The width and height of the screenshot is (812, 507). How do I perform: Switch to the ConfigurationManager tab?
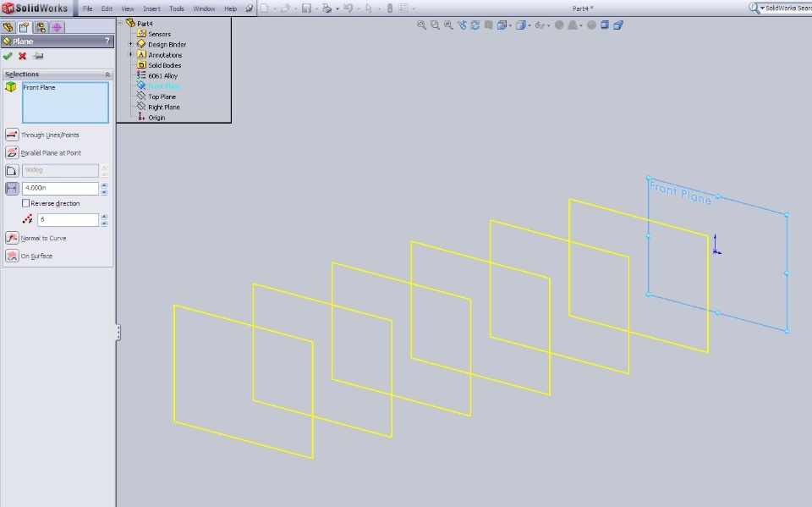pyautogui.click(x=41, y=27)
